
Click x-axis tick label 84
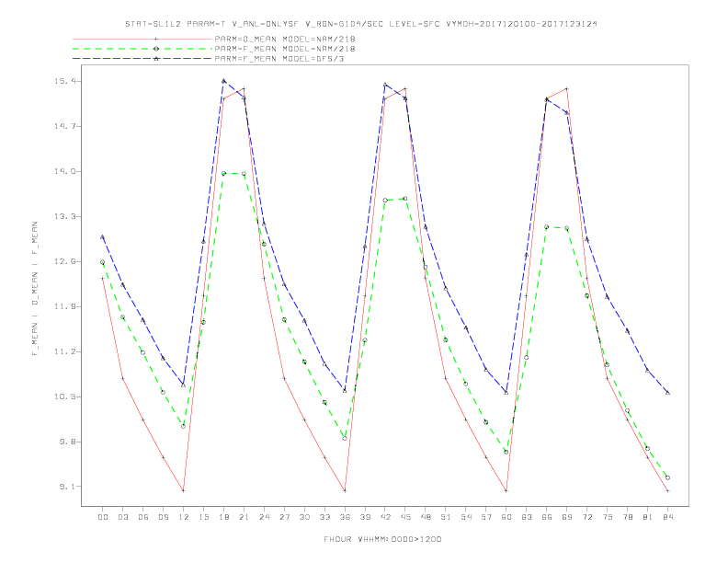pos(667,517)
